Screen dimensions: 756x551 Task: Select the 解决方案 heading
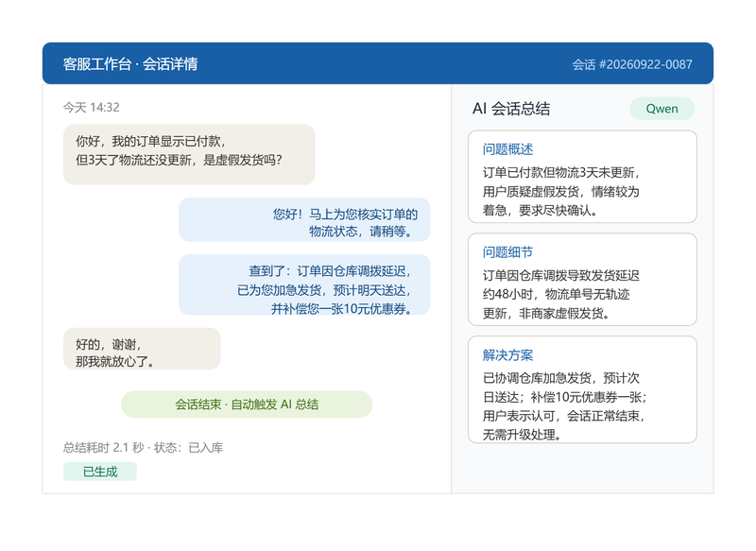click(x=507, y=355)
